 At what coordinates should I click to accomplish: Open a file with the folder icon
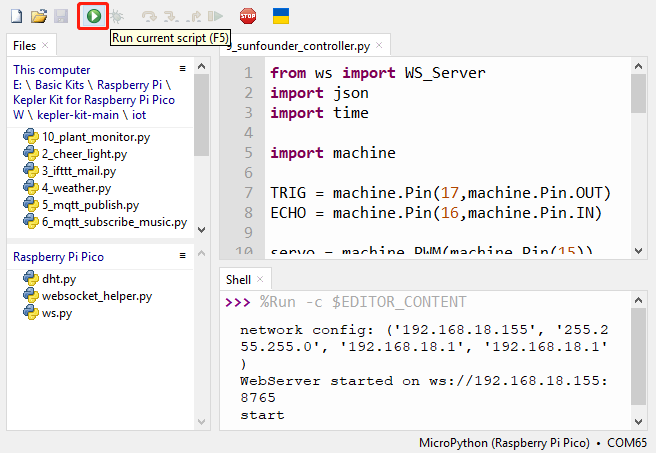tap(38, 16)
